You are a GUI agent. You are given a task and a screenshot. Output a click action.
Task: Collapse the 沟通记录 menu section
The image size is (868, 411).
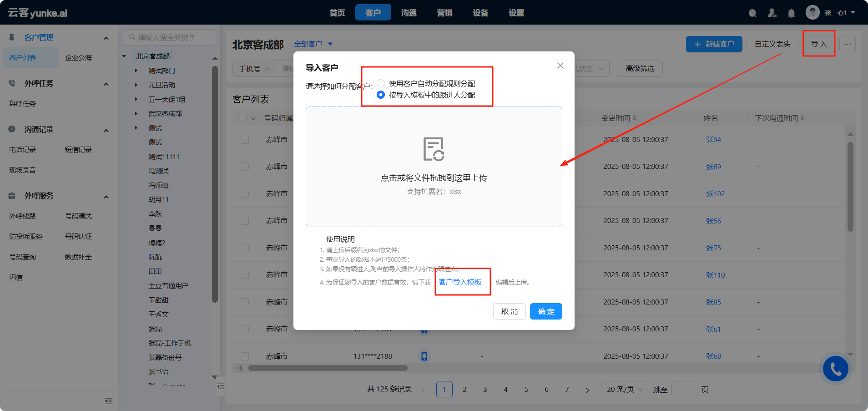106,130
